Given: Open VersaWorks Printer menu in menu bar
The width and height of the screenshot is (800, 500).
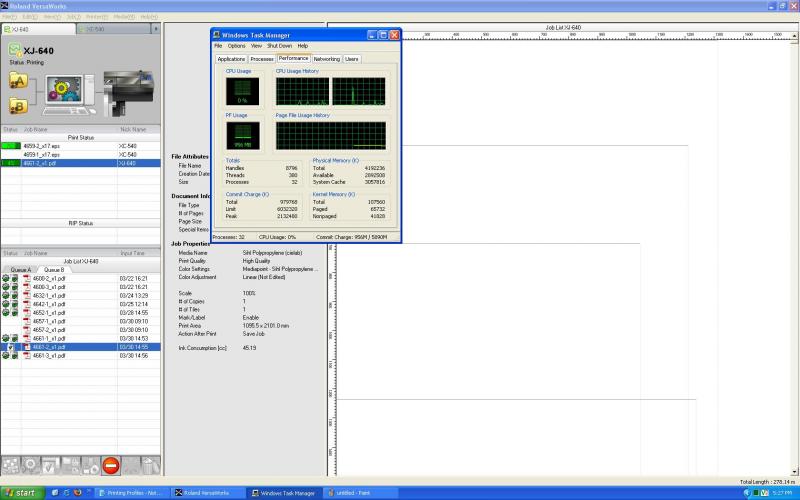Looking at the screenshot, I should tap(96, 17).
